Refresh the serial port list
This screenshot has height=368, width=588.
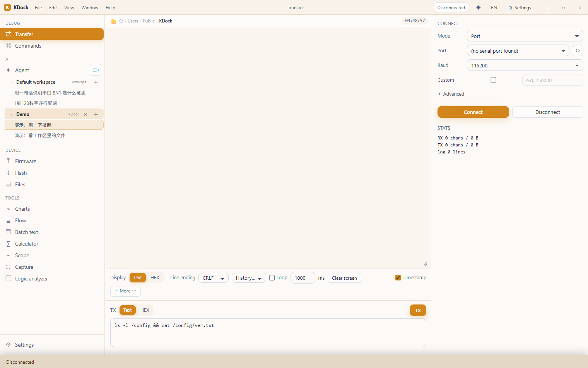click(x=577, y=50)
